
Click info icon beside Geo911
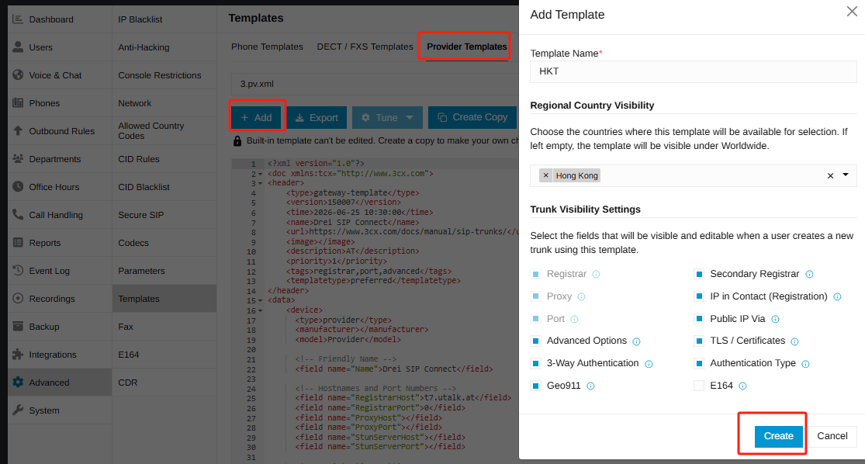591,386
